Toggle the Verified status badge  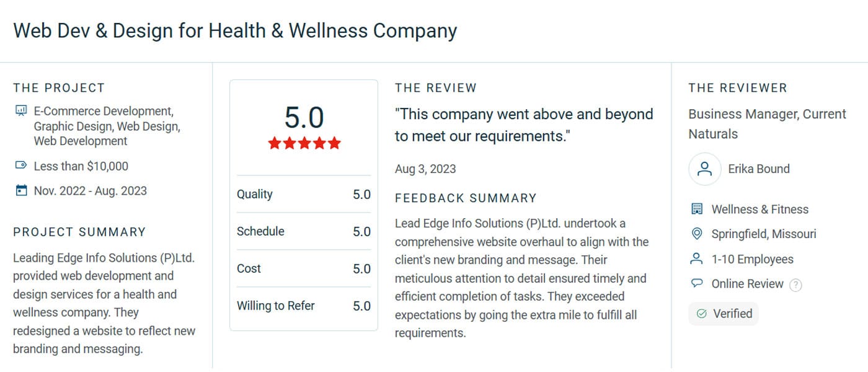tap(724, 313)
